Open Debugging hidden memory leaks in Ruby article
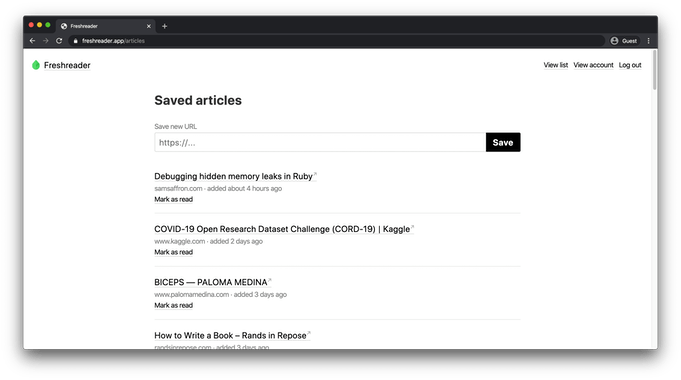The width and height of the screenshot is (681, 380). point(235,176)
